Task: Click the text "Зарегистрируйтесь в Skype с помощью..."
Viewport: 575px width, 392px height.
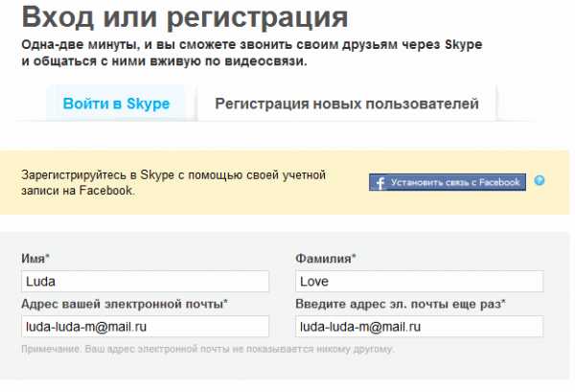Action: coord(173,183)
